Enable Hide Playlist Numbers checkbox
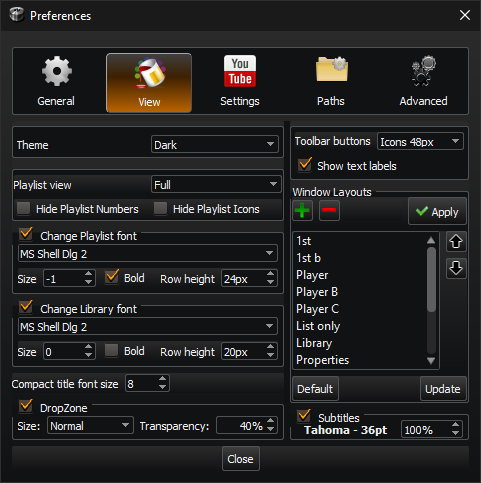 point(24,208)
